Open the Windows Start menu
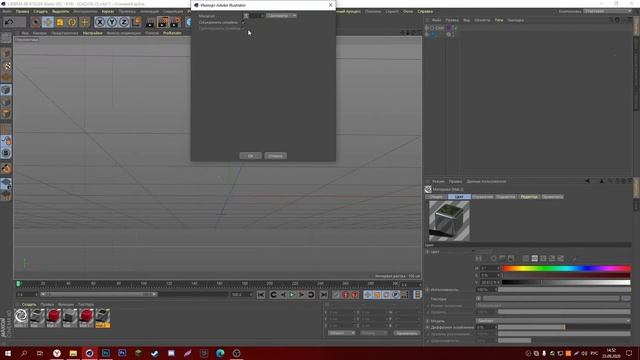This screenshot has height=360, width=640. pos(8,353)
